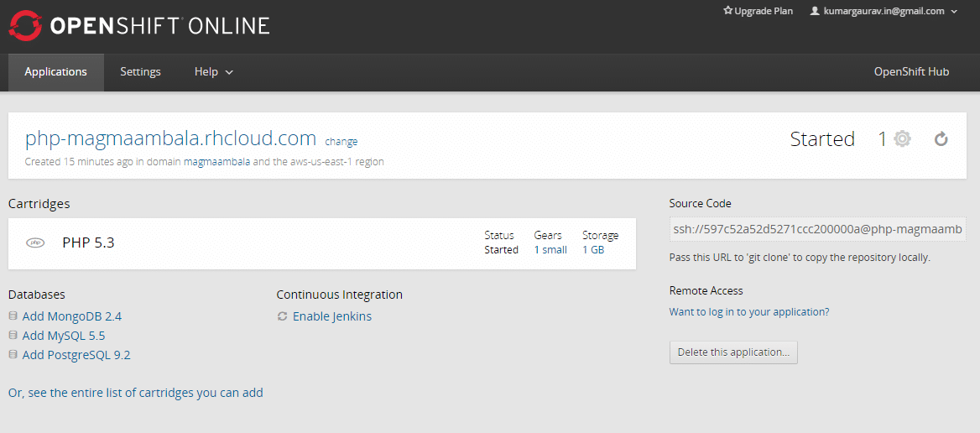Click the user profile icon beside email
Screen dimensions: 980x433
pyautogui.click(x=815, y=11)
